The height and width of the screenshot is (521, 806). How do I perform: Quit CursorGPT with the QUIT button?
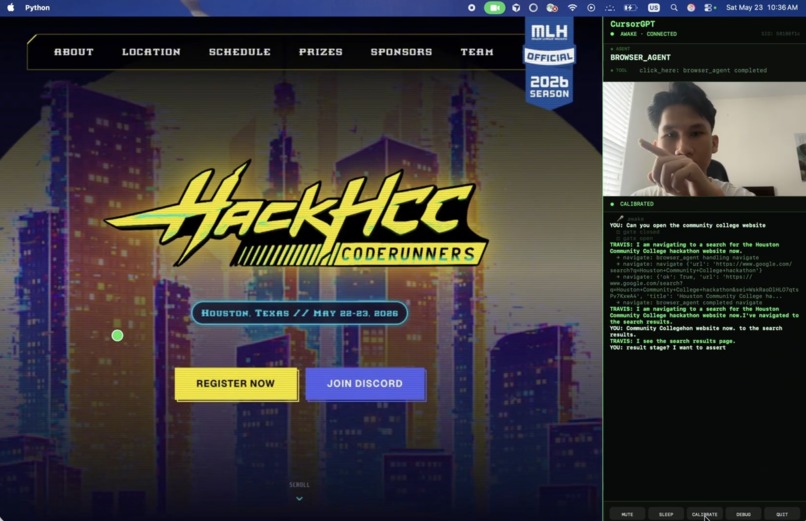coord(782,514)
